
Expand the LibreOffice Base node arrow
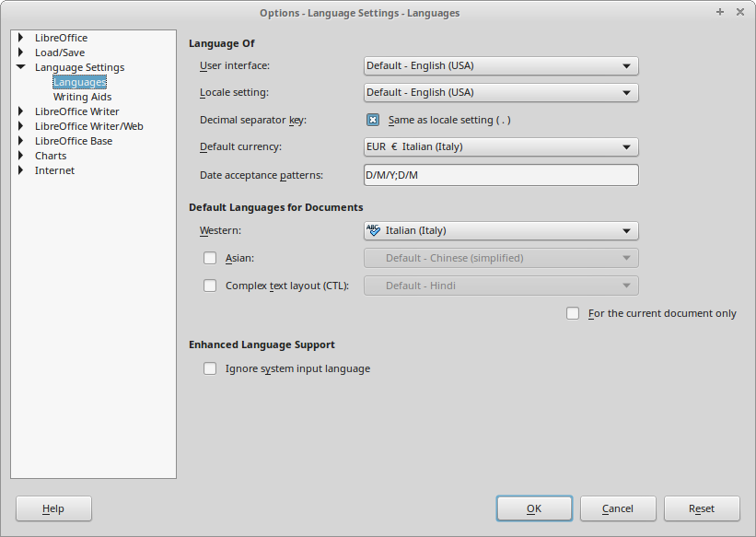(x=20, y=141)
